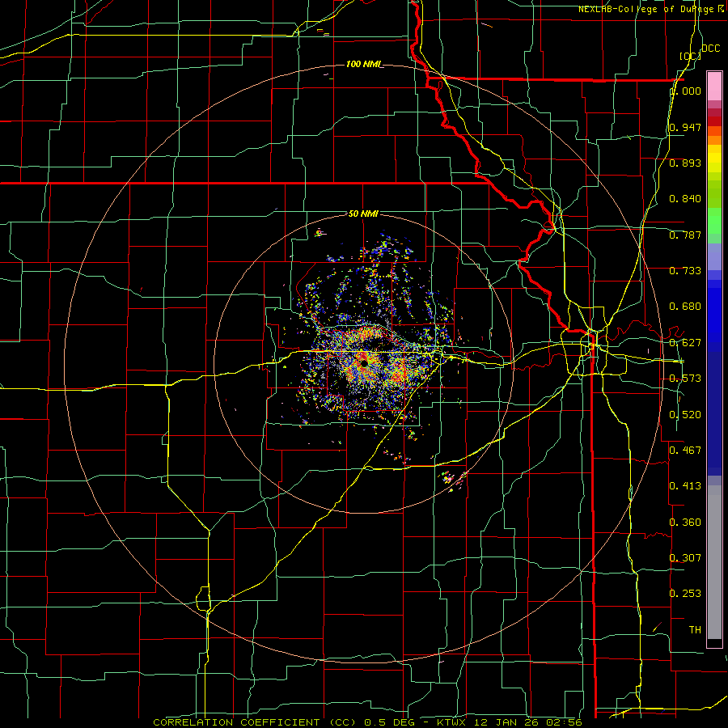
Task: Click the 0.680 legend value
Action: point(685,307)
